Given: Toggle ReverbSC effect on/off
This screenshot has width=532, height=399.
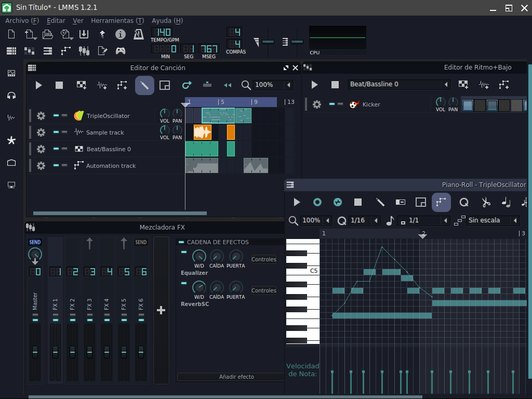Looking at the screenshot, I should click(x=184, y=283).
